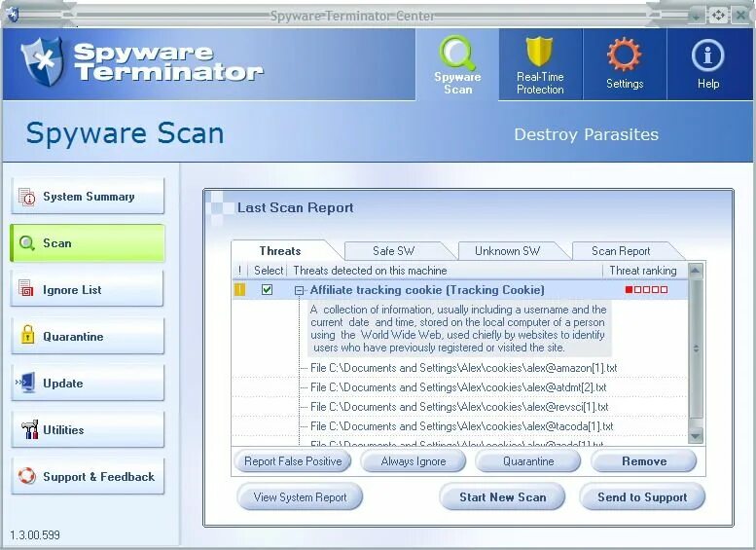
Task: Click the threat list vertical scrollbar thumb
Action: pos(696,348)
